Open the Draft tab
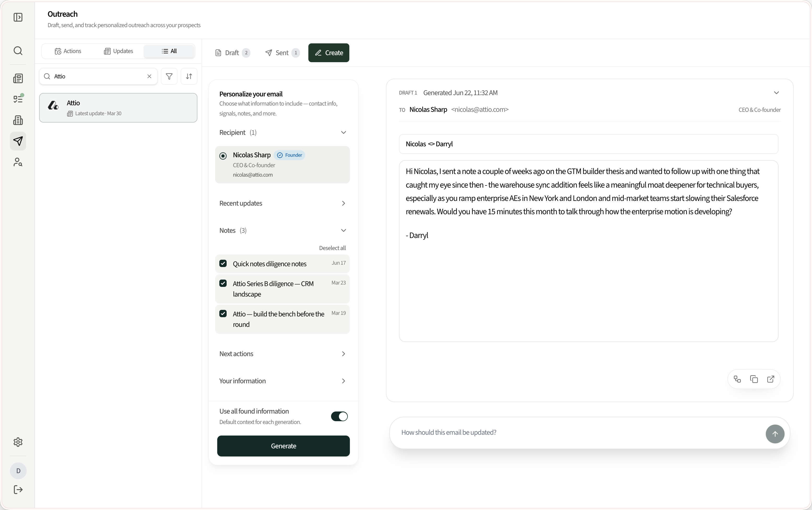Viewport: 812px width, 510px height. (233, 53)
